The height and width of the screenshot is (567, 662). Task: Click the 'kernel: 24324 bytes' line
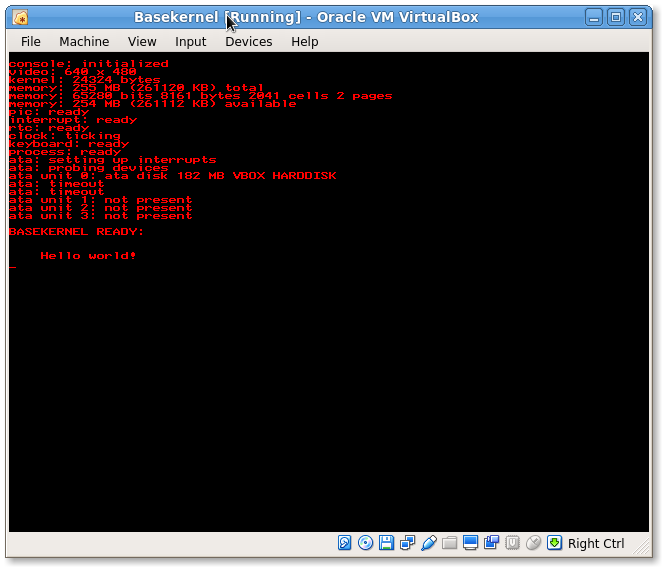point(84,80)
